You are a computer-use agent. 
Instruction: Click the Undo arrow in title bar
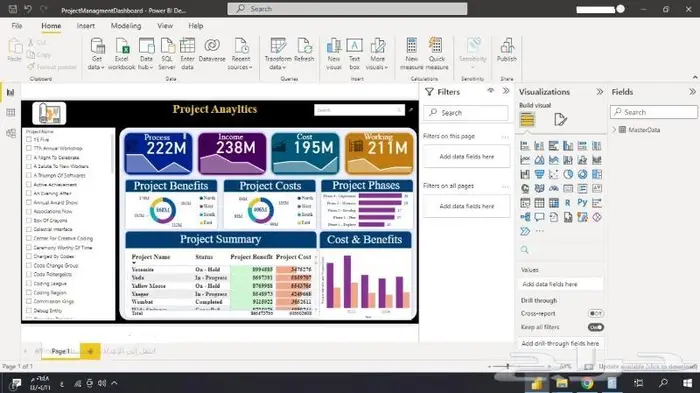click(28, 9)
